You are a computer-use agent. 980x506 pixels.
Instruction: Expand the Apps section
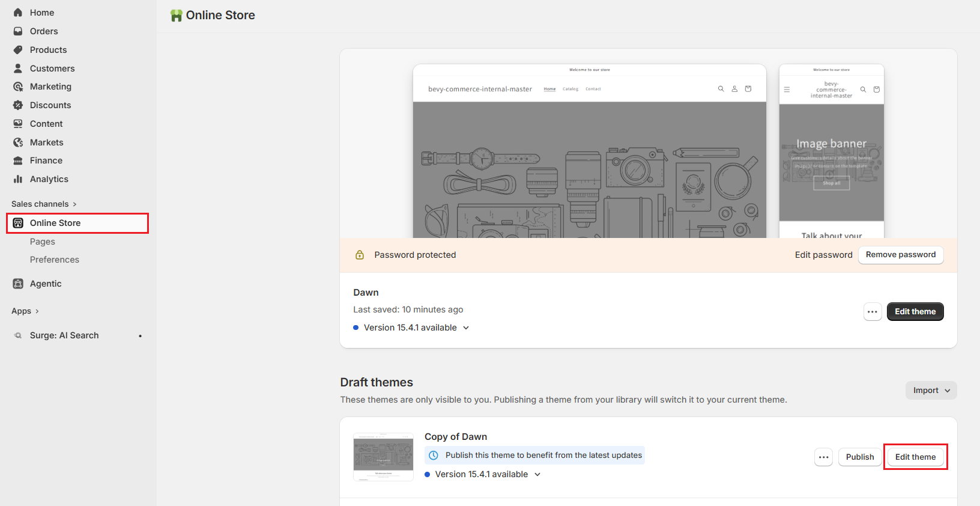[25, 311]
